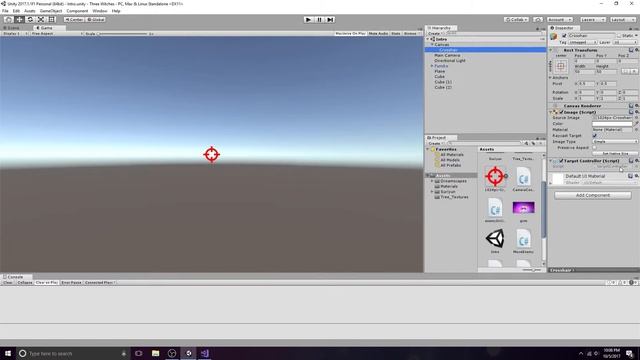
Task: Select All Materials under Favorites
Action: point(452,155)
